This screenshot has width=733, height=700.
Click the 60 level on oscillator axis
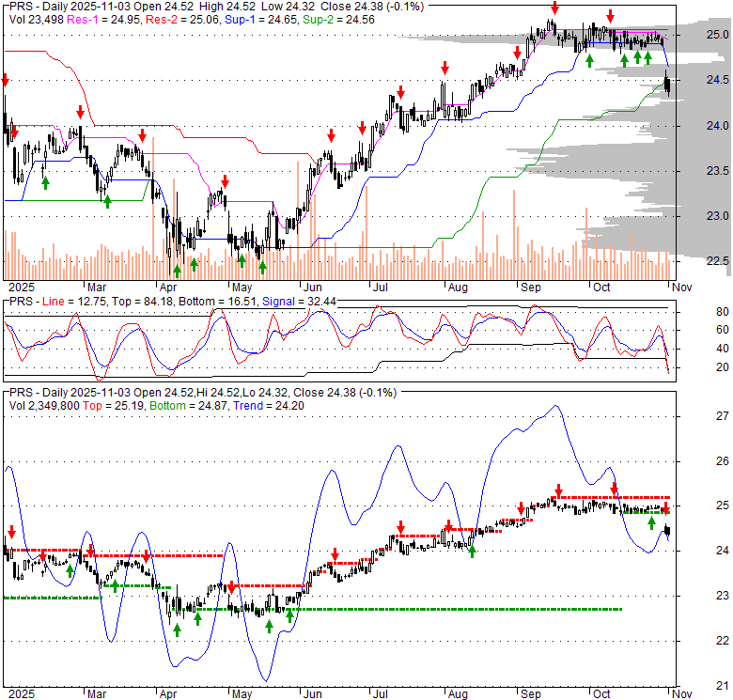[x=723, y=330]
